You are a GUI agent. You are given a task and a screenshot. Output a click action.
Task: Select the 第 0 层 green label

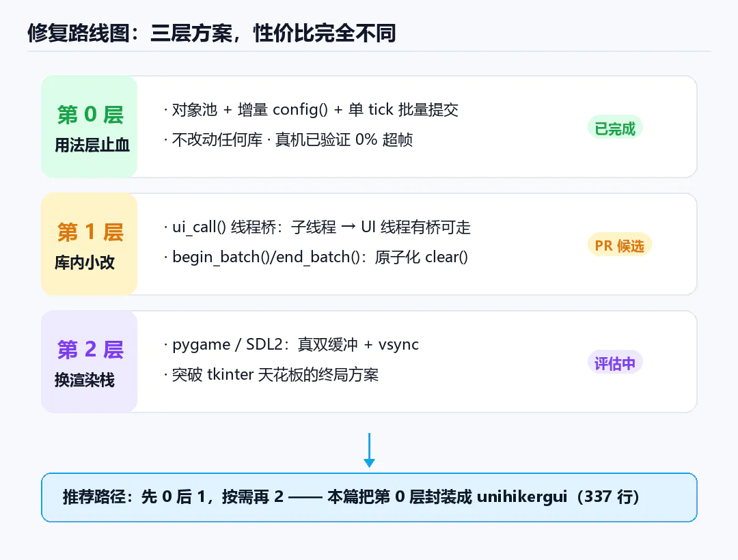click(90, 115)
